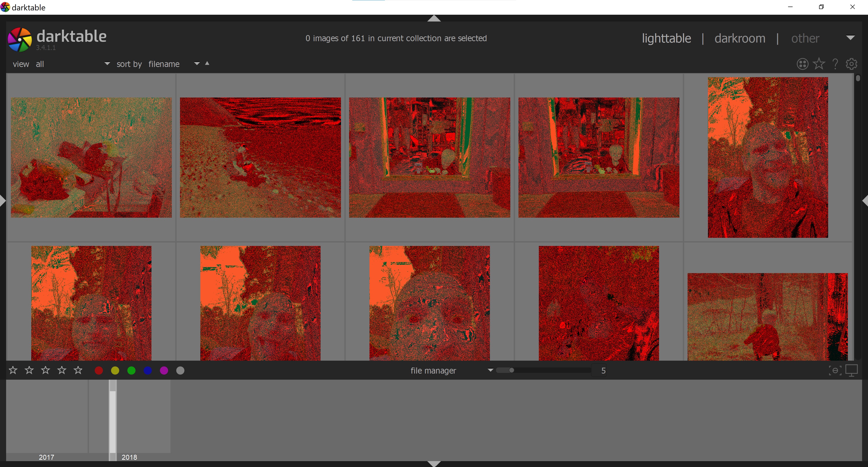The image size is (868, 467).
Task: Click the images selected status text
Action: [396, 38]
